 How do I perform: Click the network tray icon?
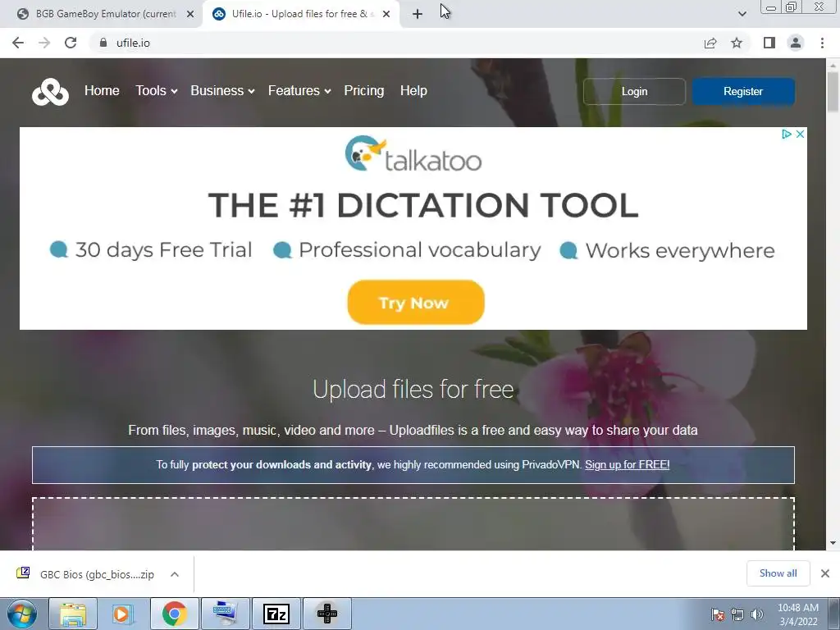pyautogui.click(x=737, y=614)
